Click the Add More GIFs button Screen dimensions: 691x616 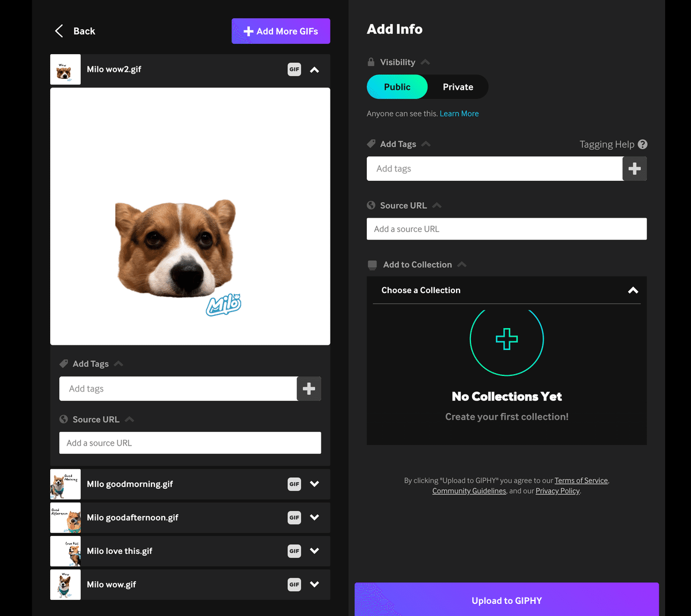pyautogui.click(x=281, y=31)
